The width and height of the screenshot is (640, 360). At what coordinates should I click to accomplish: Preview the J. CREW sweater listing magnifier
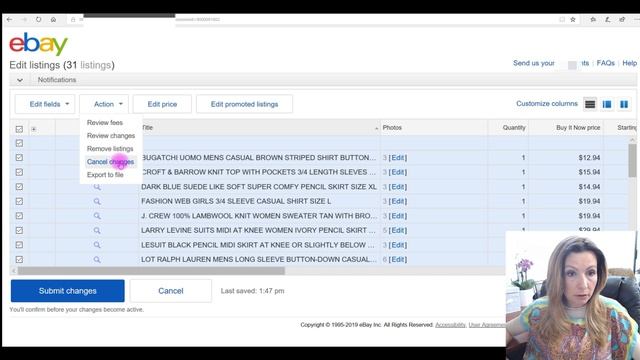click(x=97, y=216)
